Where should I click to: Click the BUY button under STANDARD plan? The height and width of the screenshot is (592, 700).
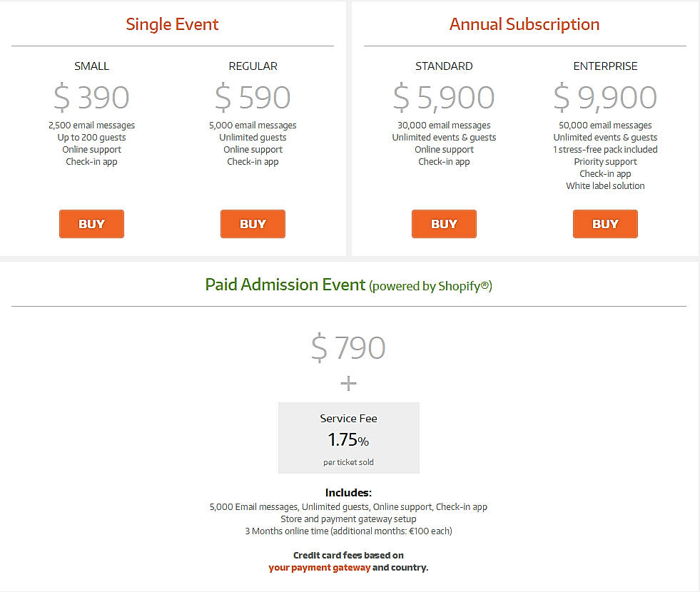tap(444, 223)
